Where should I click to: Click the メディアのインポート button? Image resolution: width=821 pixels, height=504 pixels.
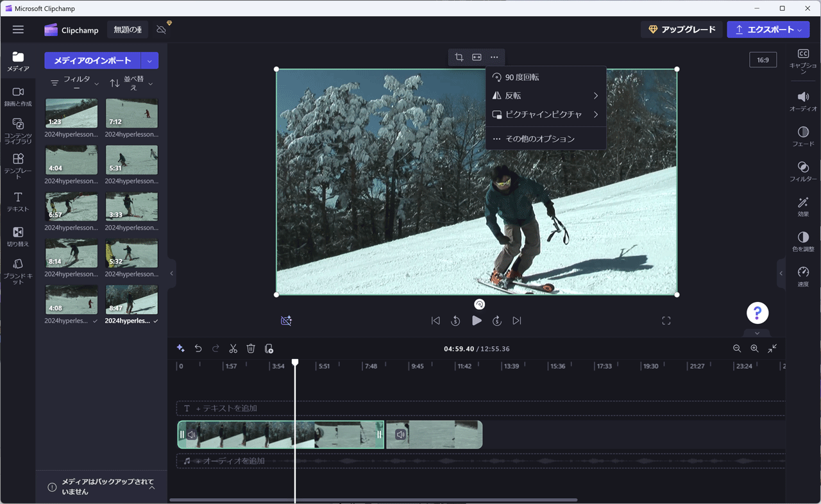(92, 60)
